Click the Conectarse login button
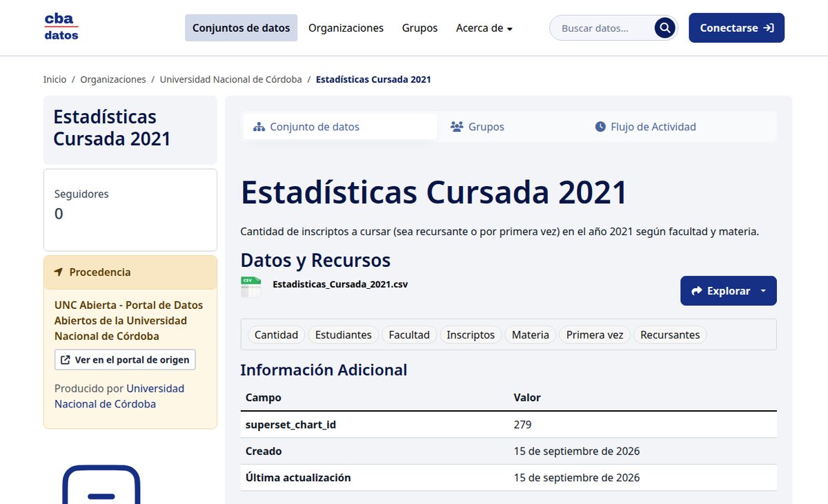The image size is (828, 504). (x=736, y=28)
